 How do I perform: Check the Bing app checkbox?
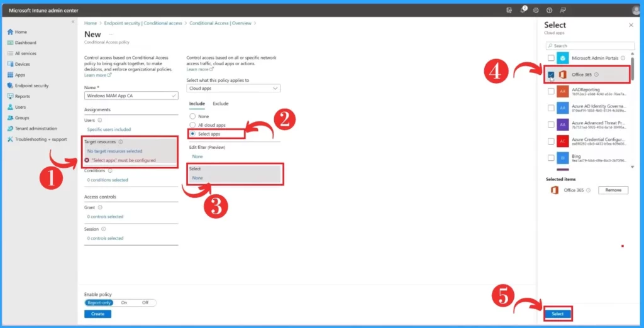551,158
